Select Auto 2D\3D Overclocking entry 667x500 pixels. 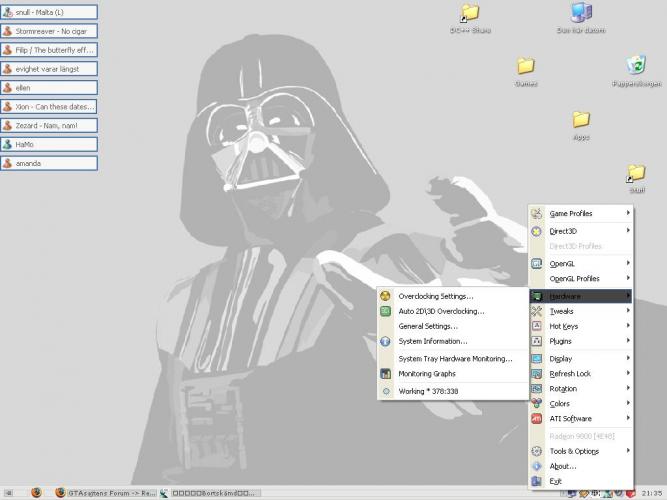[x=441, y=311]
